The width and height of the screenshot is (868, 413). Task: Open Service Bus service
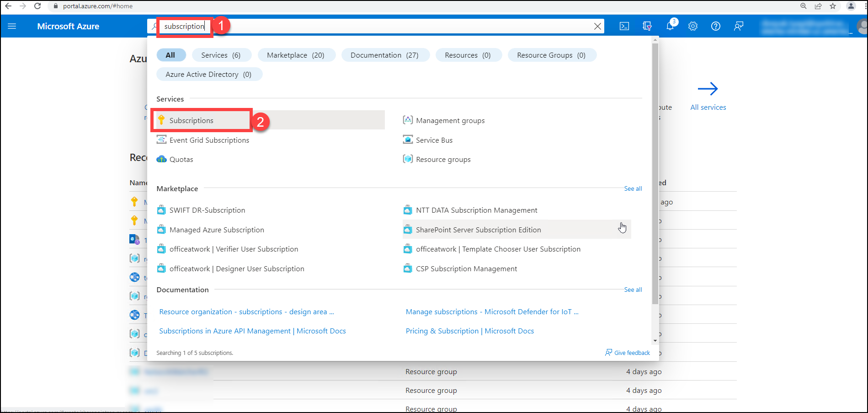[x=434, y=140]
